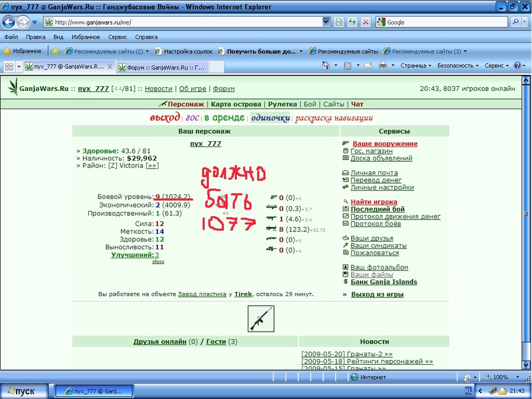Switch to the Форум GanjaWars tab

tap(161, 67)
